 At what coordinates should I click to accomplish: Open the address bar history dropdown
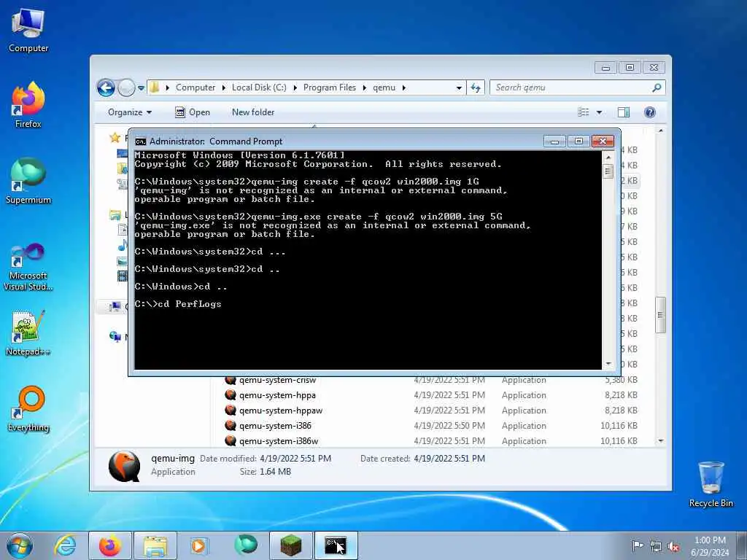click(x=459, y=87)
